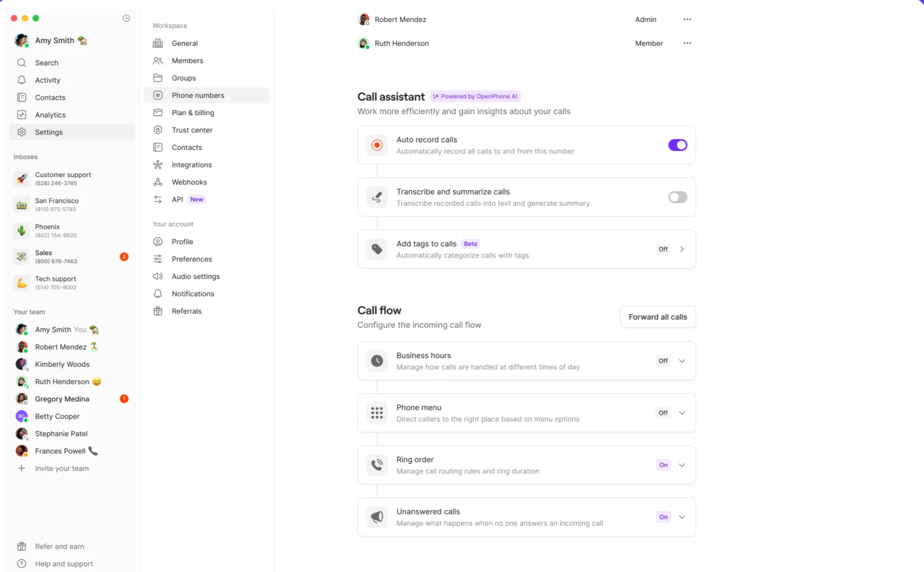Expand the Phone menu section

coord(682,413)
